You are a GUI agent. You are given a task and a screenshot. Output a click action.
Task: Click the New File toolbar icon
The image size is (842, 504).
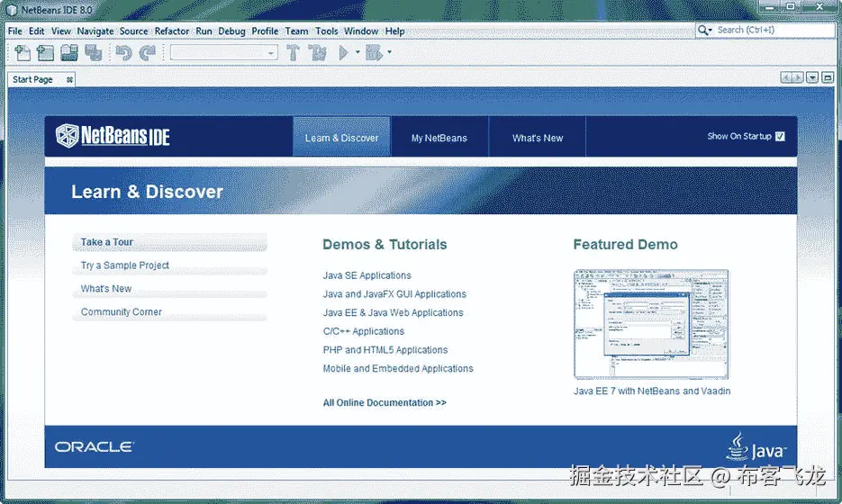point(23,52)
